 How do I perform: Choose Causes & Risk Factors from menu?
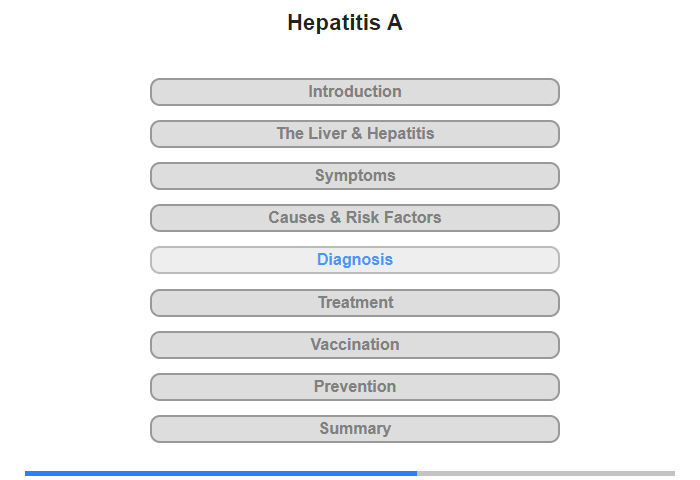tap(354, 218)
